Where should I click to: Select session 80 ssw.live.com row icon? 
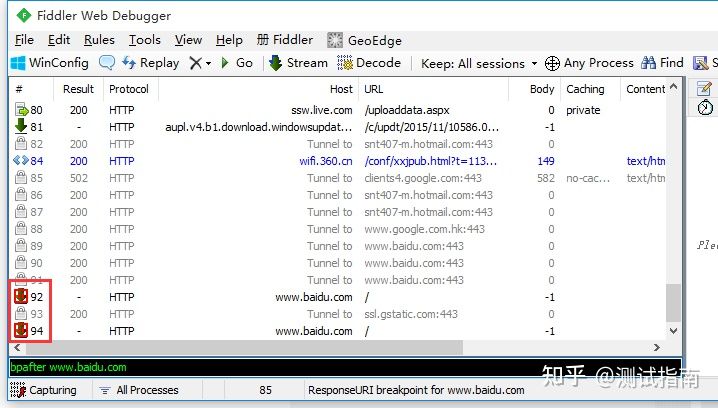pyautogui.click(x=22, y=110)
